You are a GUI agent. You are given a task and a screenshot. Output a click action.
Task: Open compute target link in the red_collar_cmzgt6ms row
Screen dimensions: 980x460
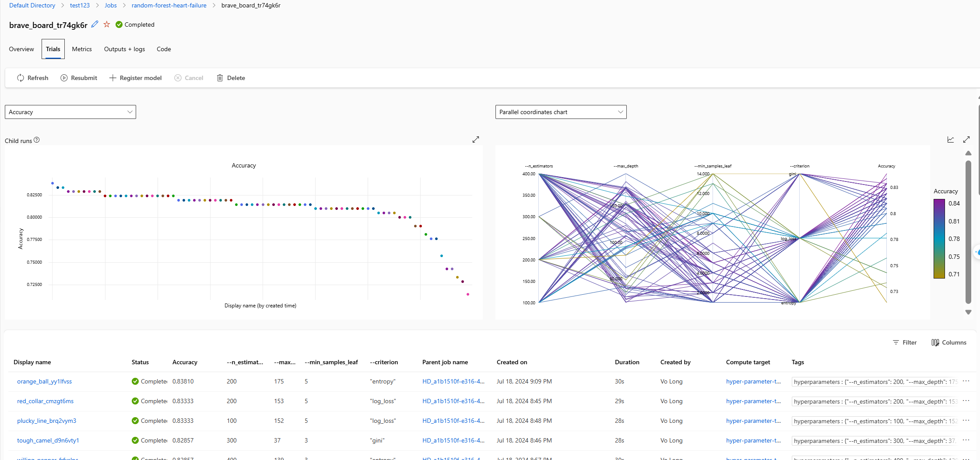(x=753, y=401)
